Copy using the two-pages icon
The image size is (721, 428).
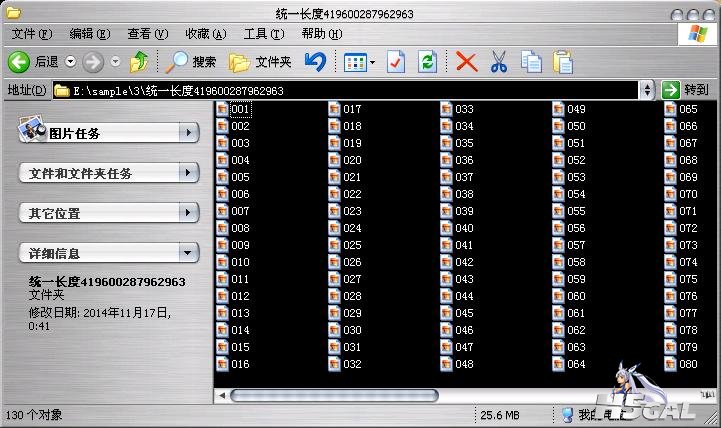point(531,62)
